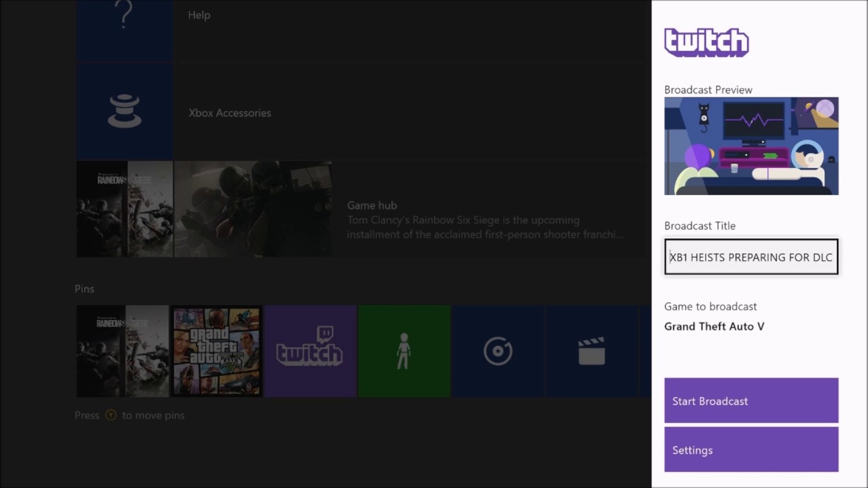Image resolution: width=868 pixels, height=488 pixels.
Task: Click the Twitch logo in the side panel
Action: tap(706, 43)
